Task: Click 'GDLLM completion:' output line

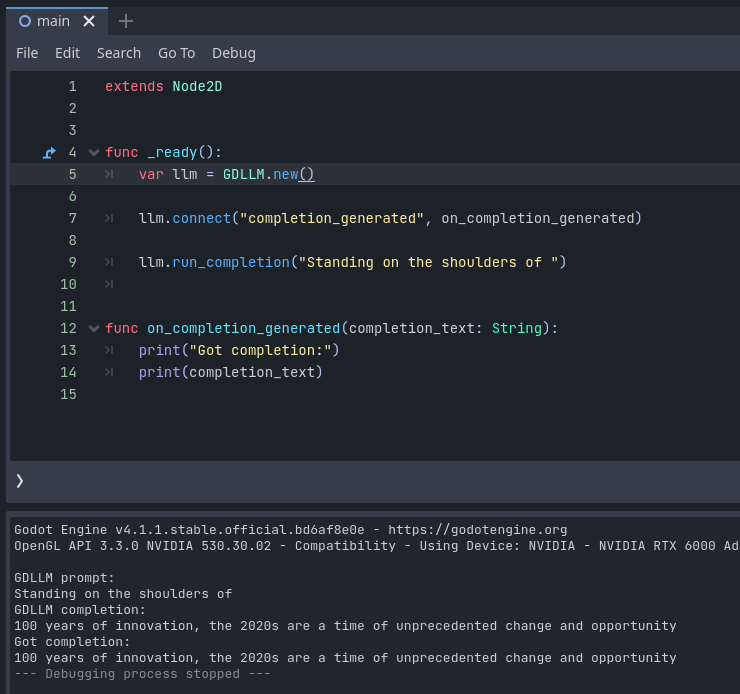Action: [x=80, y=610]
